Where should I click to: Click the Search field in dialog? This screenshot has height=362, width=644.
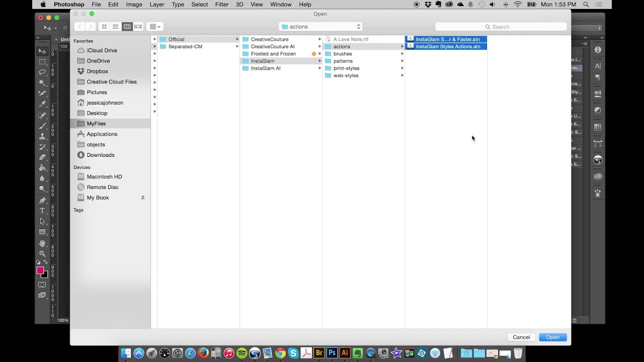point(501,27)
